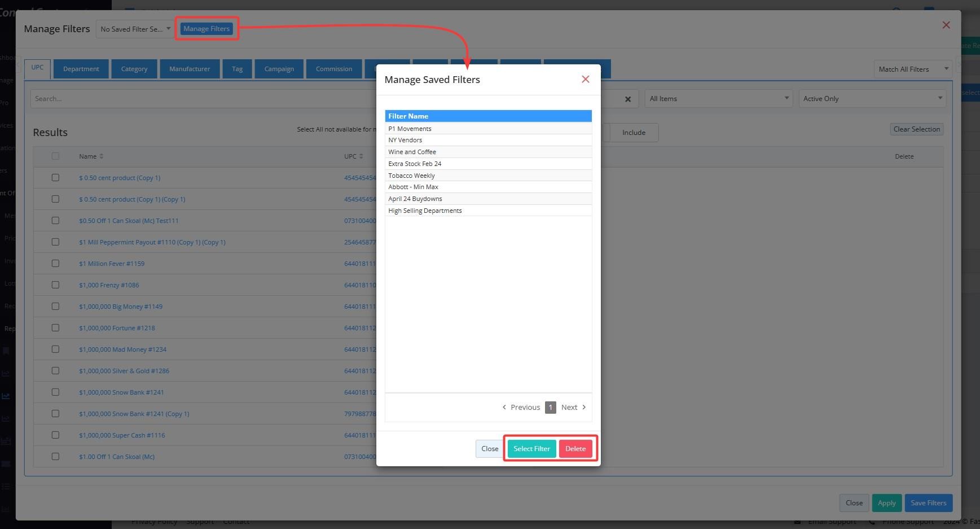Check the $1 Million Fever #1159 row
This screenshot has height=529, width=980.
point(55,264)
